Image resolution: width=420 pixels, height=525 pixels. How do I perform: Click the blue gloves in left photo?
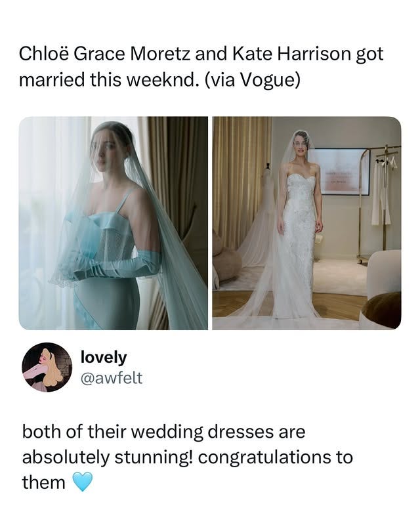110,266
